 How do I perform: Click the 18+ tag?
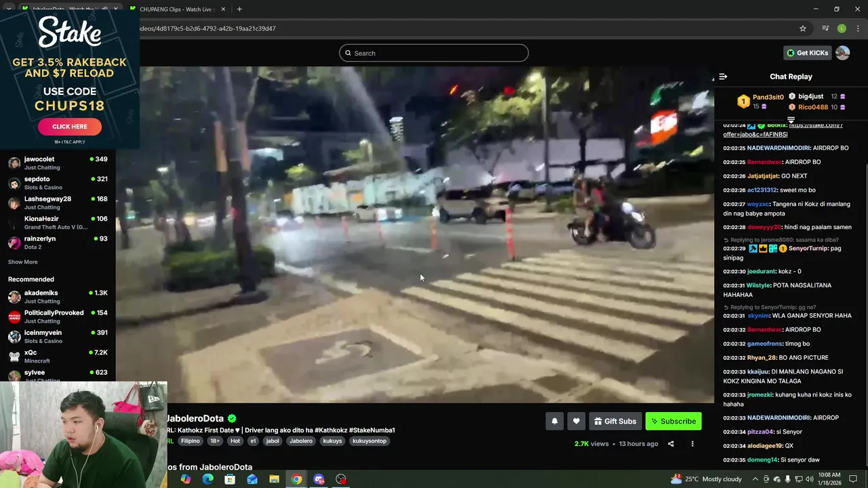click(215, 441)
